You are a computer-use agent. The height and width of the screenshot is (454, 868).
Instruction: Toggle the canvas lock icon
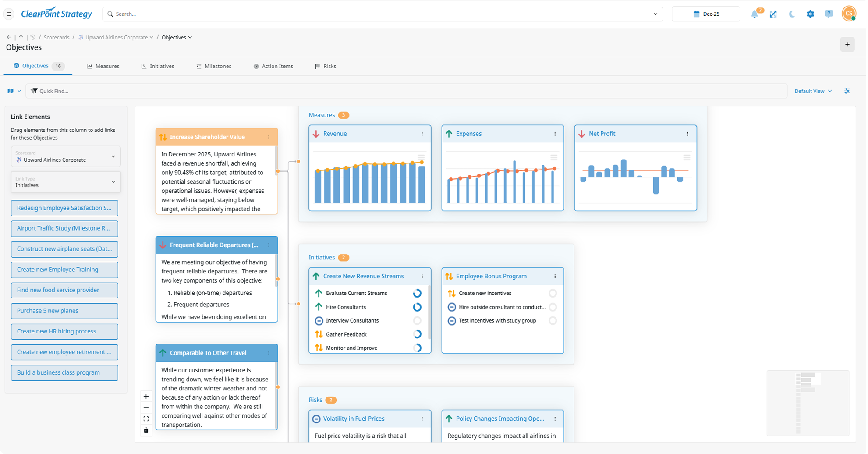(x=146, y=431)
